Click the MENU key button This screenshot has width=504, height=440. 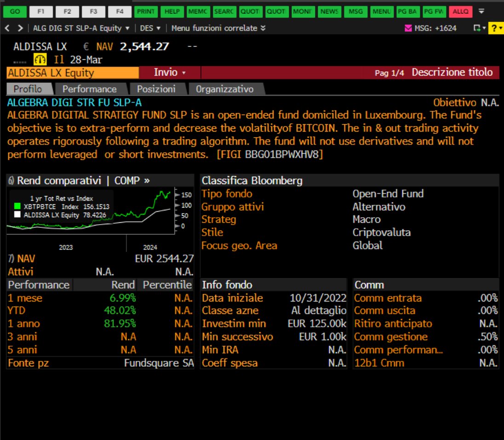[382, 12]
